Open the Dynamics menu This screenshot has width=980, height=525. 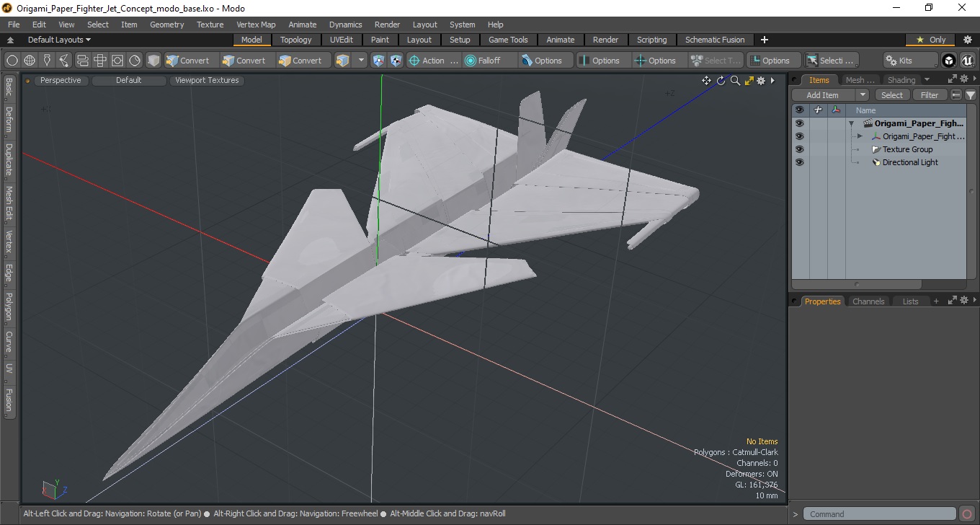[346, 25]
